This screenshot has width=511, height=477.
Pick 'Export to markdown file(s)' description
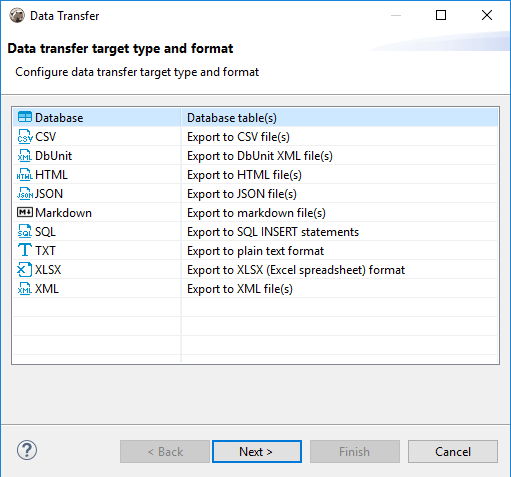pyautogui.click(x=256, y=213)
